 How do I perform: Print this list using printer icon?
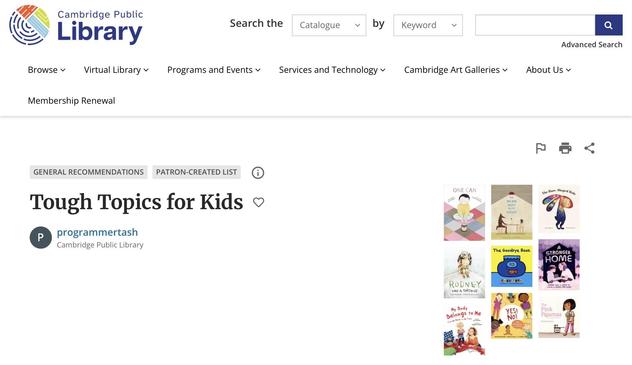[x=565, y=148]
